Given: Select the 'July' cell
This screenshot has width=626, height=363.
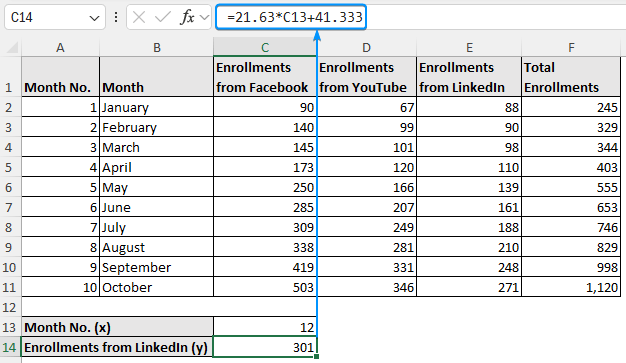Looking at the screenshot, I should pos(156,227).
